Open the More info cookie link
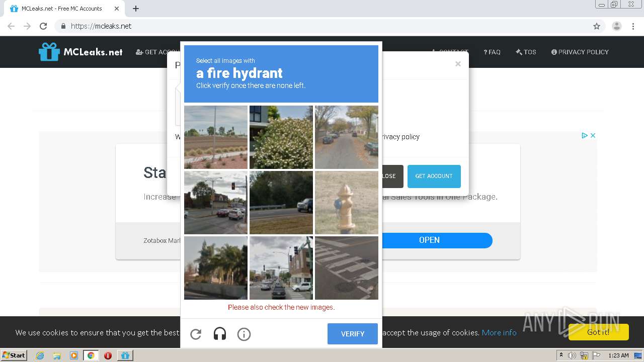 coord(499,332)
